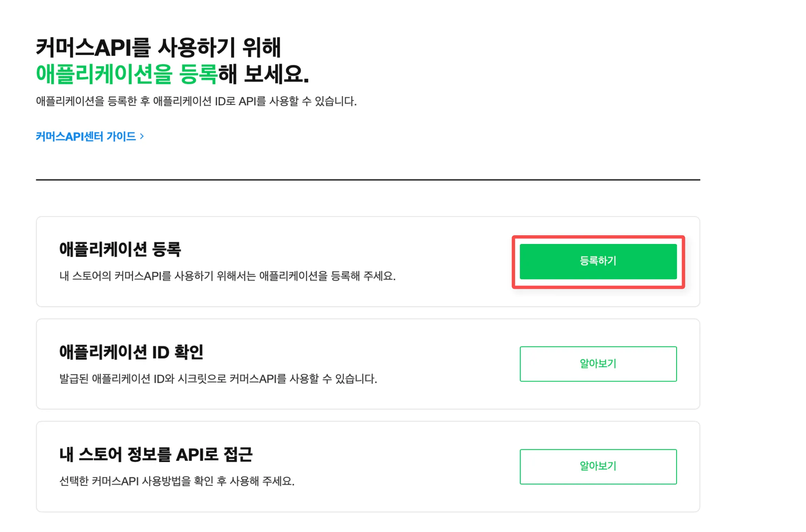Viewport: 806px width, 532px height.
Task: Click the 커머스API를 사용하기 위해 title line
Action: coord(158,48)
